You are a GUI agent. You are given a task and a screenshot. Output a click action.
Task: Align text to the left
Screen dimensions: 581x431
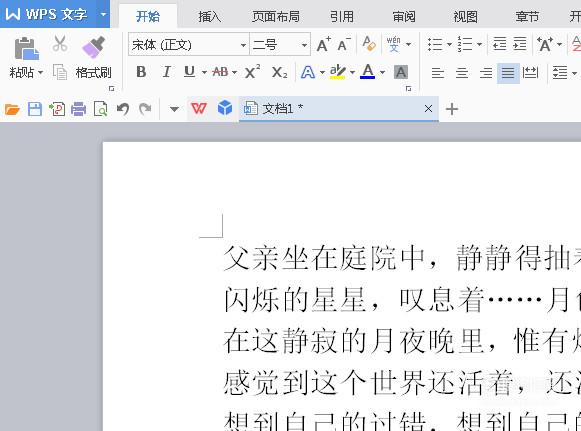pos(438,73)
